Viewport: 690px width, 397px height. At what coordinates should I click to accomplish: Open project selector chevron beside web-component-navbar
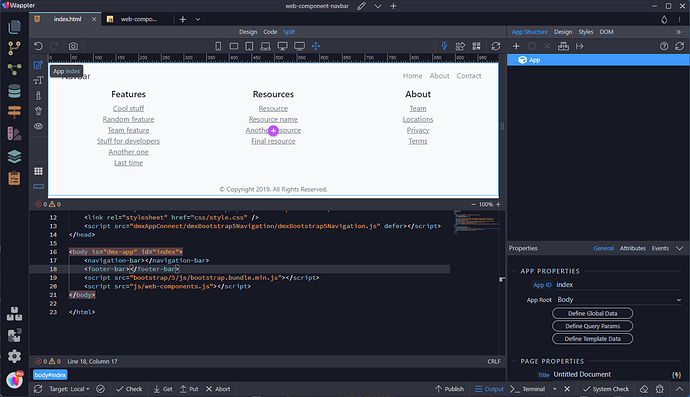coord(378,6)
